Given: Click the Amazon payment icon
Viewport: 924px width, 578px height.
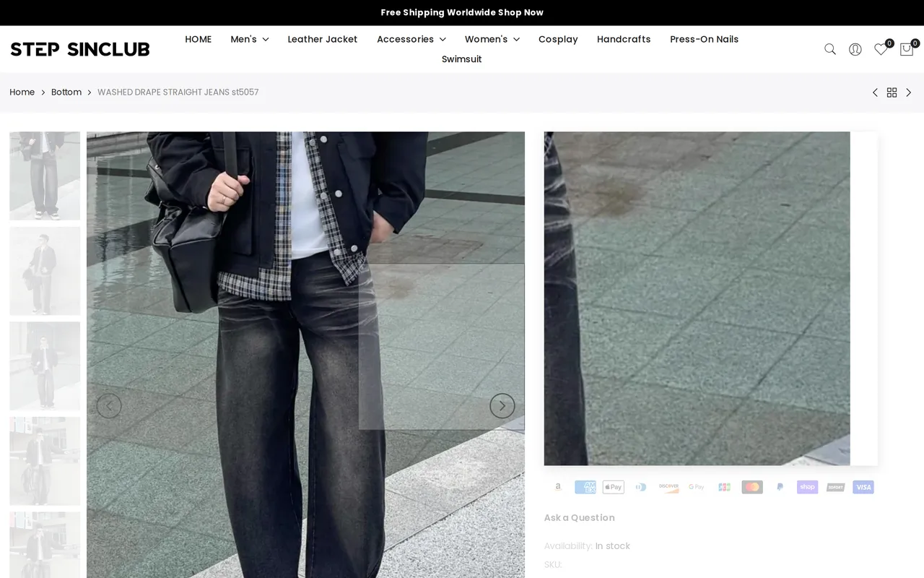Looking at the screenshot, I should coord(557,487).
